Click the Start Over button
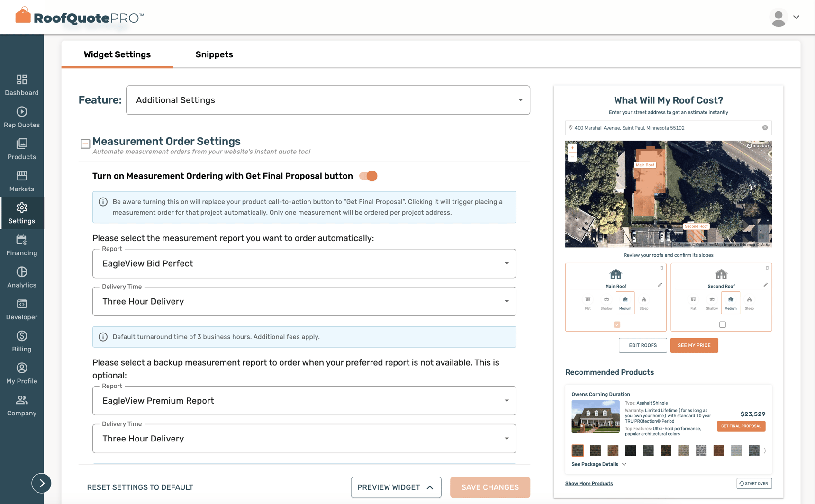 tap(754, 483)
